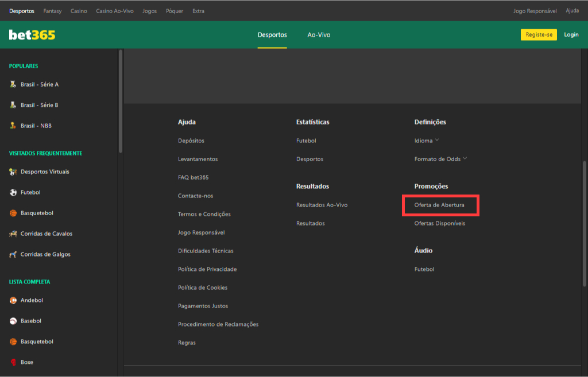Image resolution: width=588 pixels, height=377 pixels.
Task: Select Basebol in the full list
Action: pos(31,321)
